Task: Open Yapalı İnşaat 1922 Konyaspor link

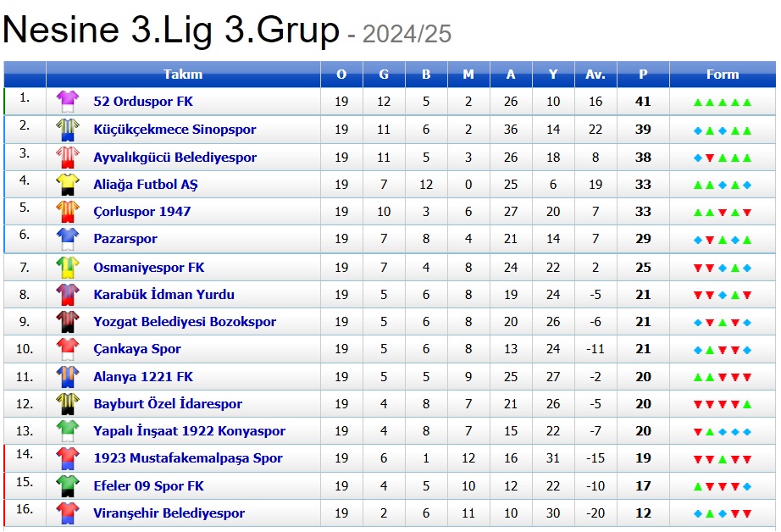Action: (x=189, y=431)
